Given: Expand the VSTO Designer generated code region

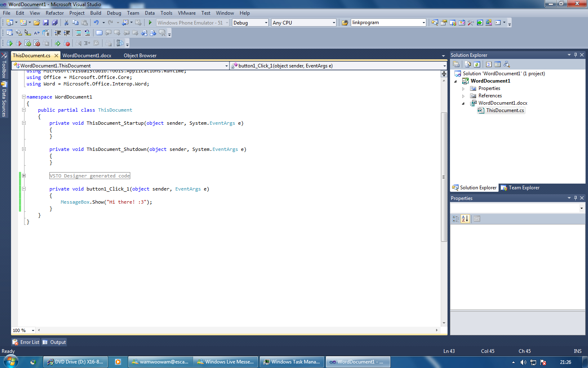Looking at the screenshot, I should tap(24, 176).
